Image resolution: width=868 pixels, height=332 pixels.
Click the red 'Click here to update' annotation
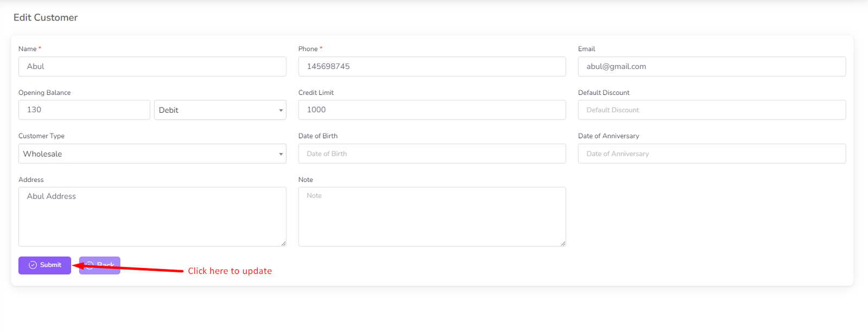229,271
